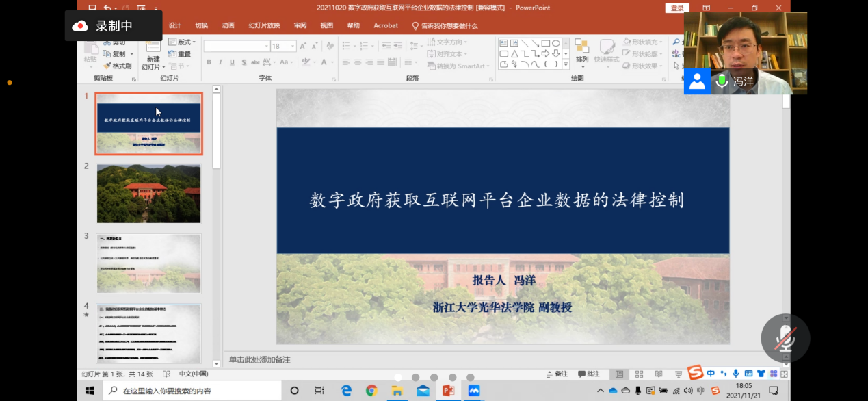Toggle Bold formatting in font group
868x401 pixels.
[x=209, y=62]
